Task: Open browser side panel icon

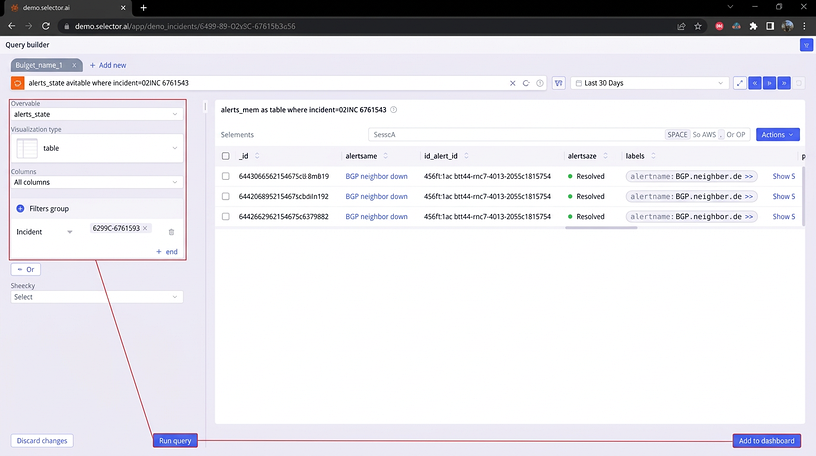Action: click(770, 26)
